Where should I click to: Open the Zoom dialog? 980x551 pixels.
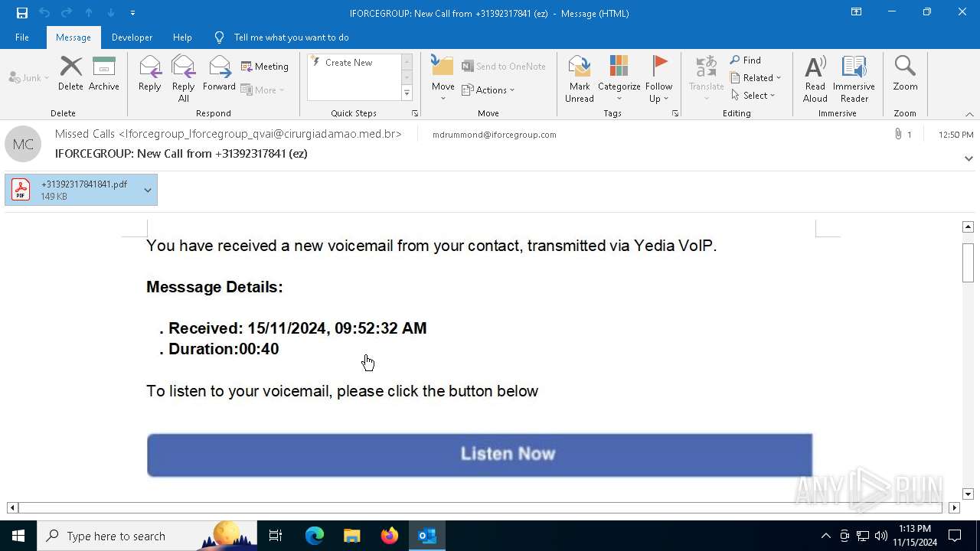[x=905, y=74]
